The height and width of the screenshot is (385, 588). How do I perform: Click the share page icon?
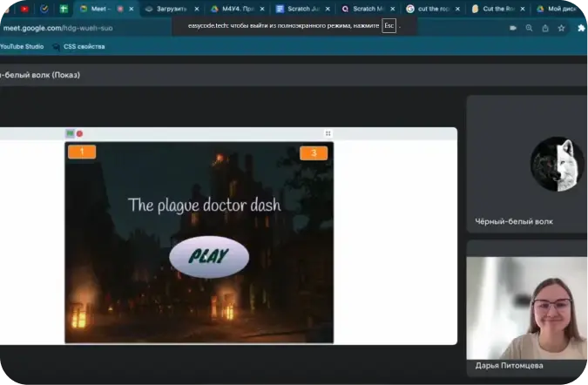coord(545,28)
